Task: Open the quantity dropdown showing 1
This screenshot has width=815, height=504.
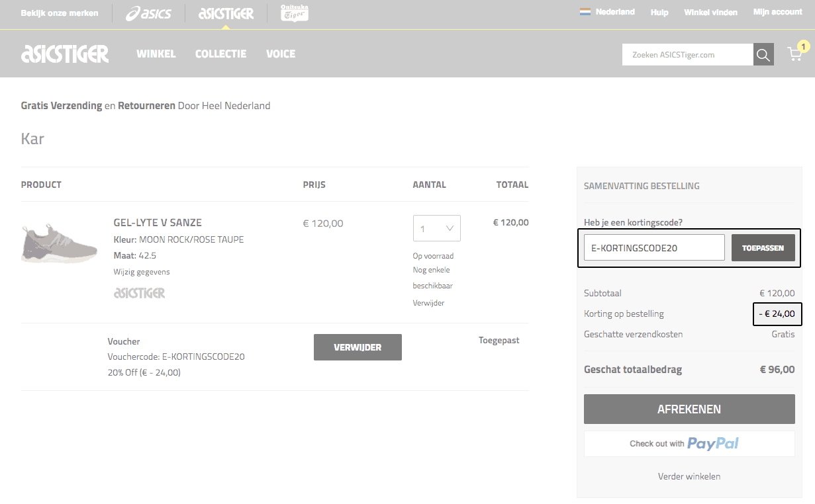Action: 437,228
